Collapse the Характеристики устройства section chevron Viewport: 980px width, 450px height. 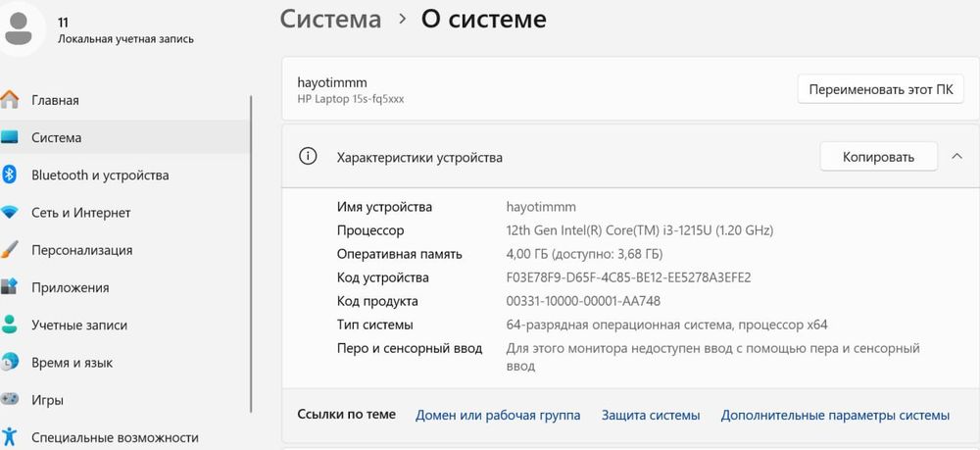point(956,157)
